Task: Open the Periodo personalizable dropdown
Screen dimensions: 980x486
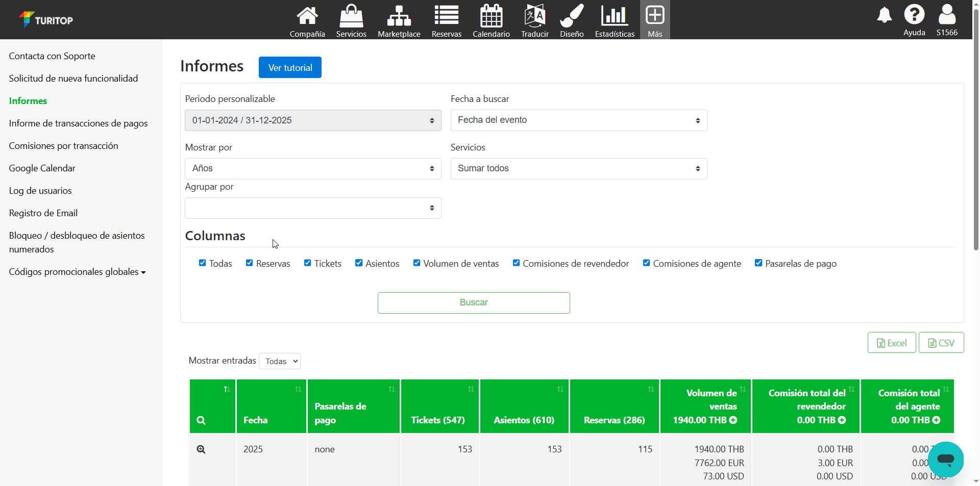Action: click(312, 120)
